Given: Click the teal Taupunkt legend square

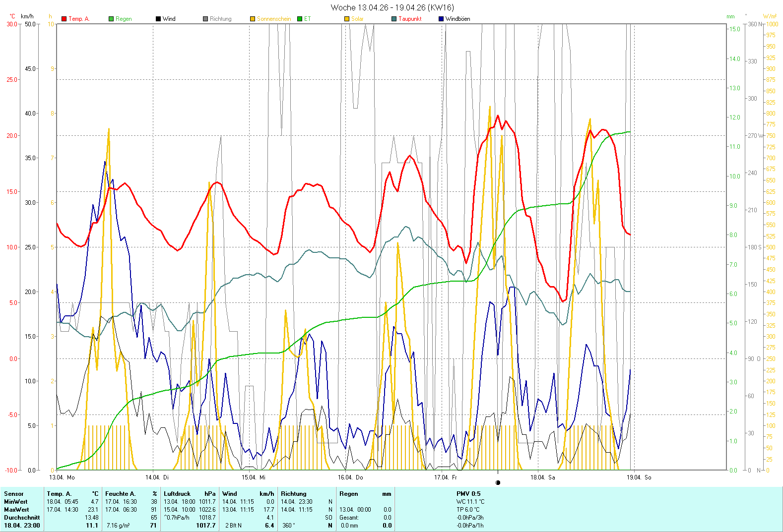Looking at the screenshot, I should pyautogui.click(x=394, y=19).
